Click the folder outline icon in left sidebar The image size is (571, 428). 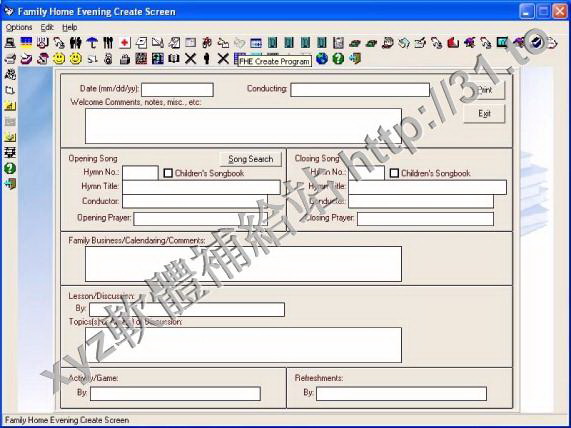[10, 90]
